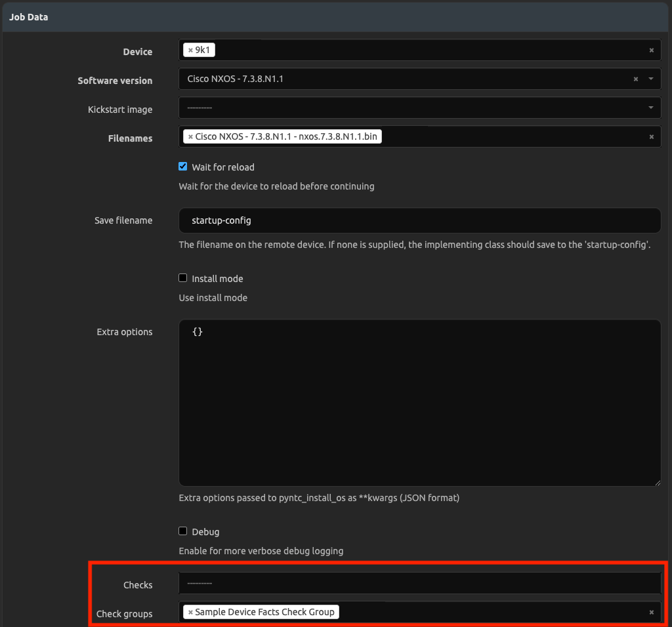672x627 pixels.
Task: Remove the 9k1 device tag
Action: [189, 49]
